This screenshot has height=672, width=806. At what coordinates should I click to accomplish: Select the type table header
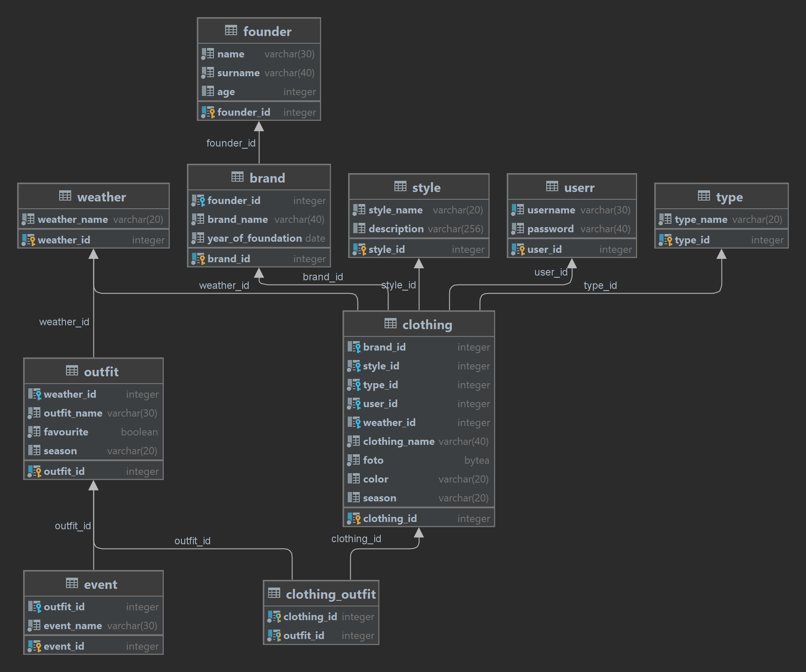click(x=729, y=197)
